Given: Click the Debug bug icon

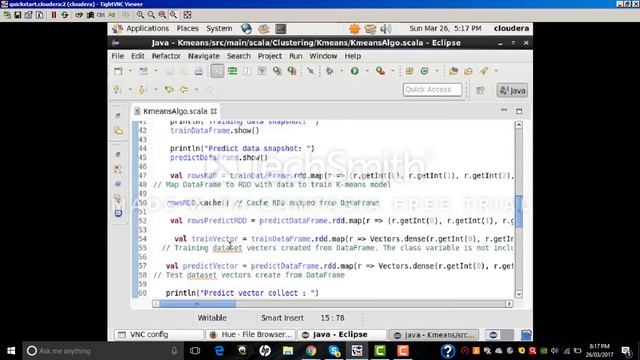Looking at the screenshot, I should tap(329, 71).
